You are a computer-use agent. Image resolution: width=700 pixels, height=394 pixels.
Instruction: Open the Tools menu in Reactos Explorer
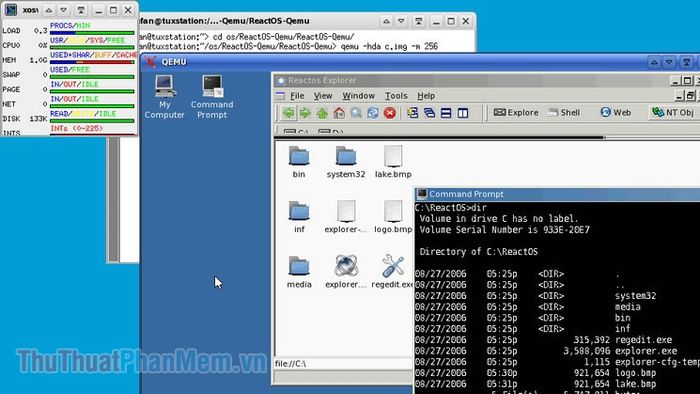396,95
